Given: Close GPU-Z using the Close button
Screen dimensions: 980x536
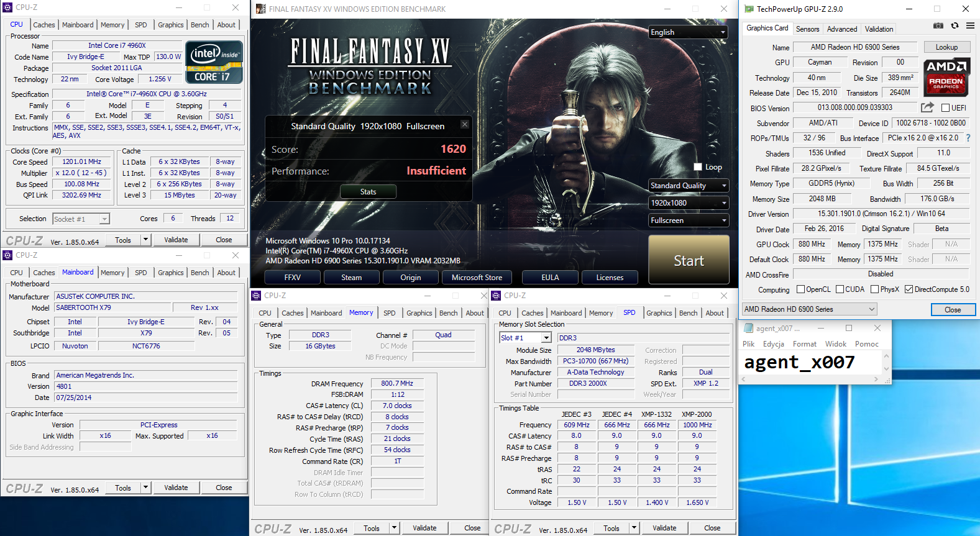Looking at the screenshot, I should [953, 309].
